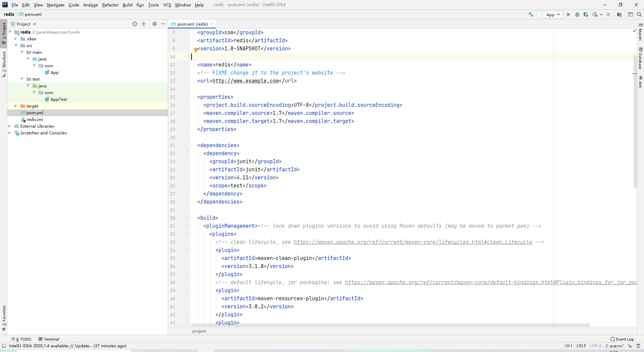This screenshot has height=352, width=644.
Task: Open the App run configuration dropdown
Action: (550, 14)
